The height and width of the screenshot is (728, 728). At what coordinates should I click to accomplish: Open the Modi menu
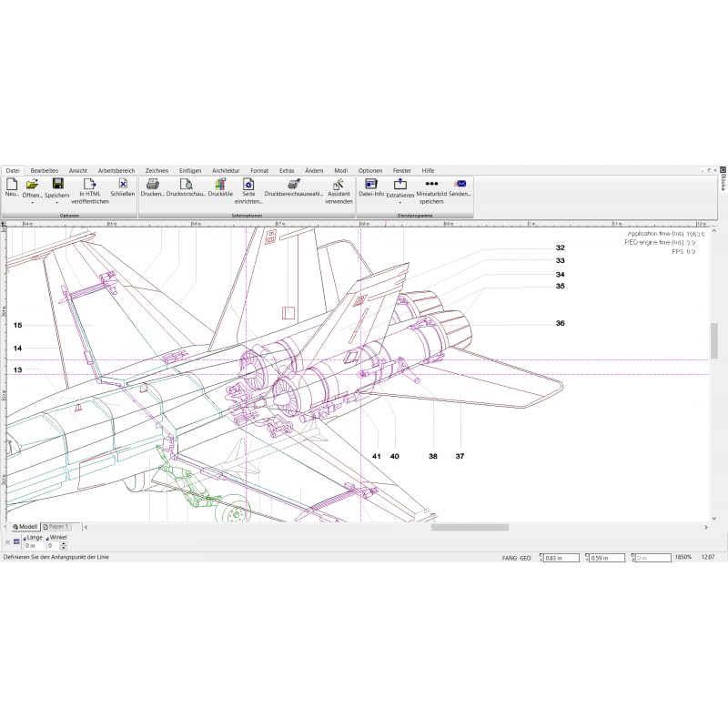tap(340, 170)
